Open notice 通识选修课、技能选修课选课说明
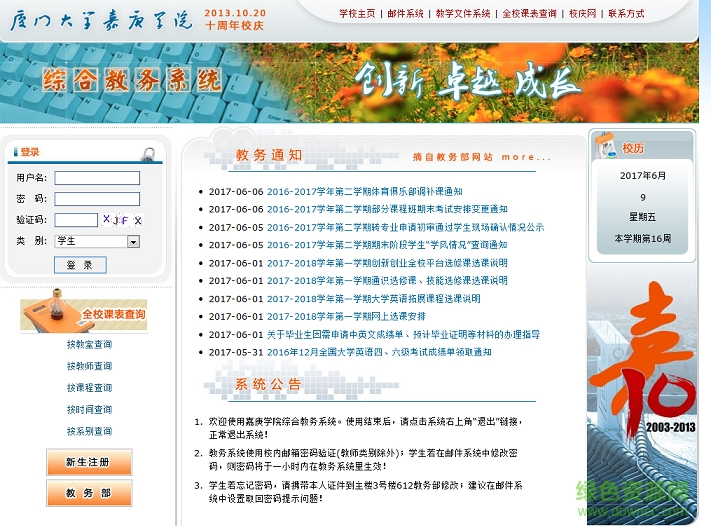This screenshot has width=711, height=530. pos(387,281)
